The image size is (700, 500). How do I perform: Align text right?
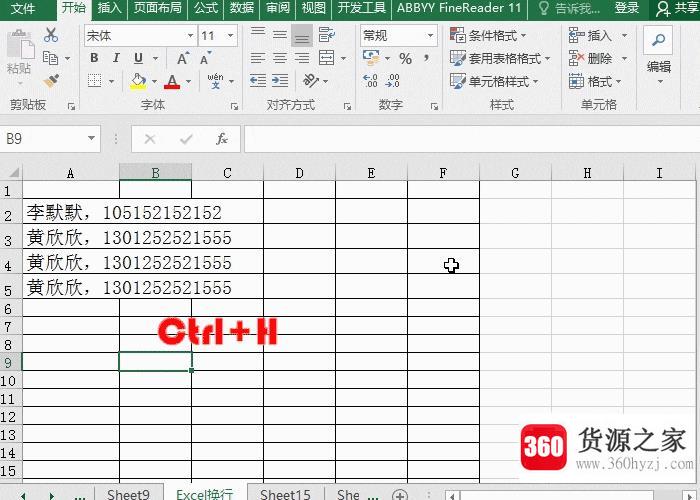click(302, 58)
